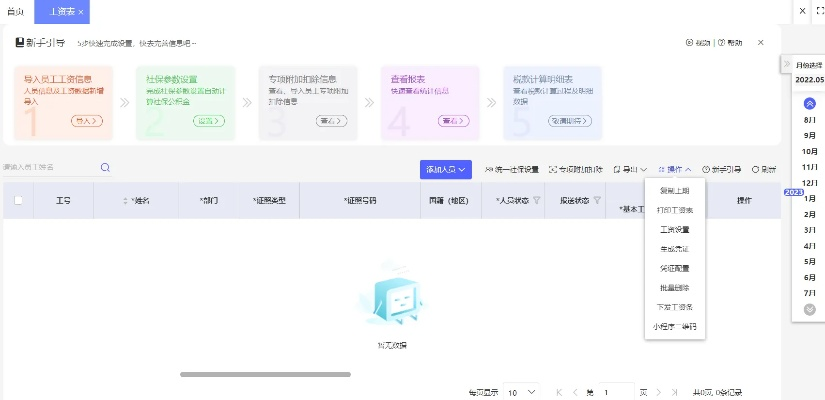This screenshot has width=825, height=400.
Task: Click 查看 button in 专项附加扣除信息 card
Action: point(331,121)
